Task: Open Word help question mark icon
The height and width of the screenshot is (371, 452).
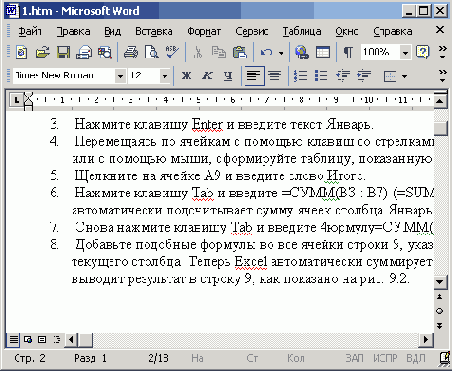Action: click(422, 52)
